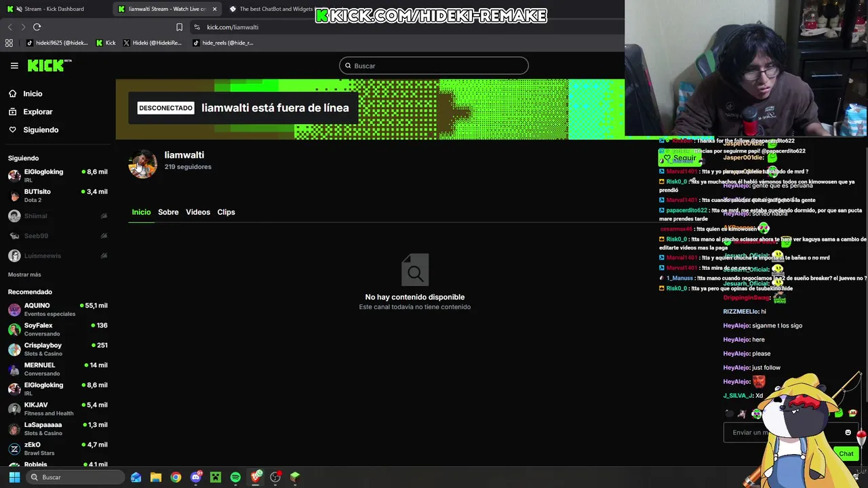This screenshot has height=488, width=868.
Task: Open Discord from the taskbar
Action: coord(196,477)
